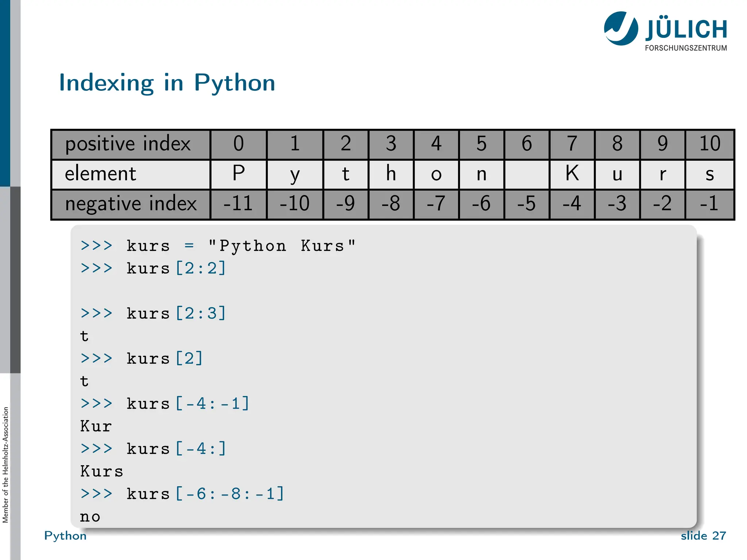Click element cell 'P'
The image size is (747, 560).
239,174
